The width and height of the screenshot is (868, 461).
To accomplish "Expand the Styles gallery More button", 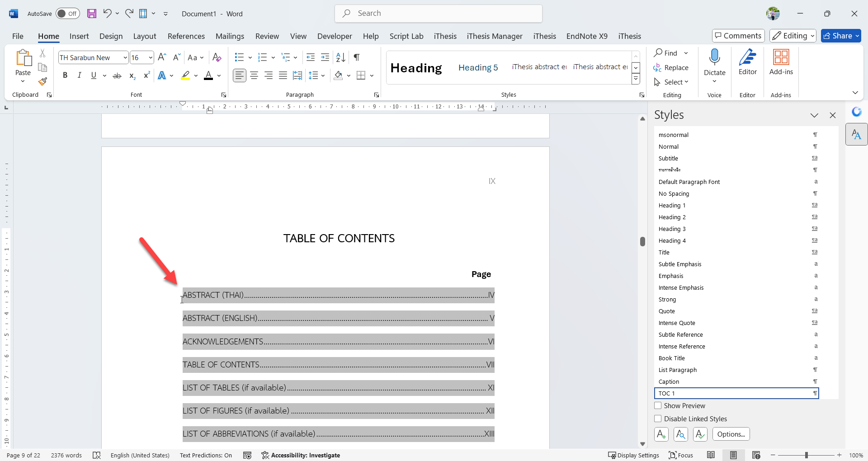I will [x=636, y=79].
